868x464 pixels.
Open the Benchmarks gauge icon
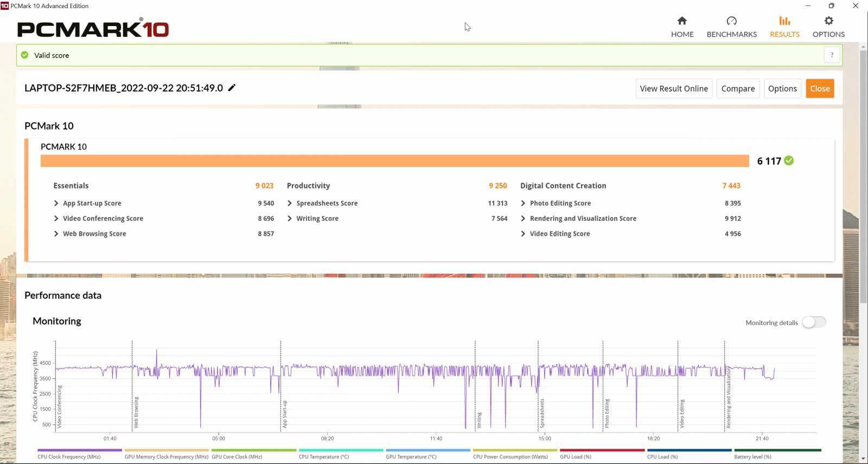tap(731, 21)
